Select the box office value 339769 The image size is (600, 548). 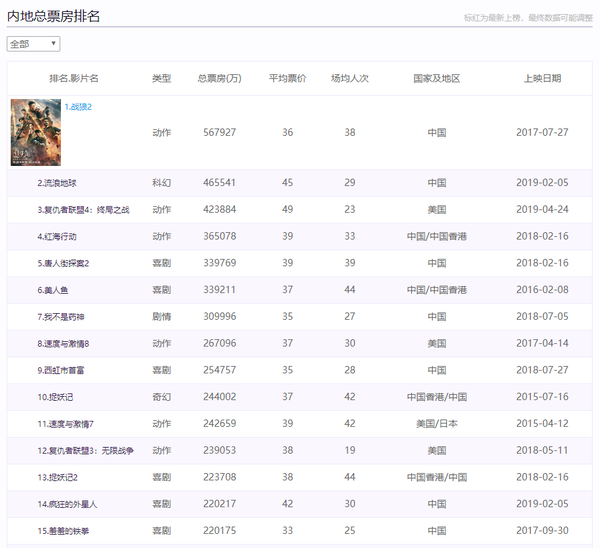click(x=220, y=263)
